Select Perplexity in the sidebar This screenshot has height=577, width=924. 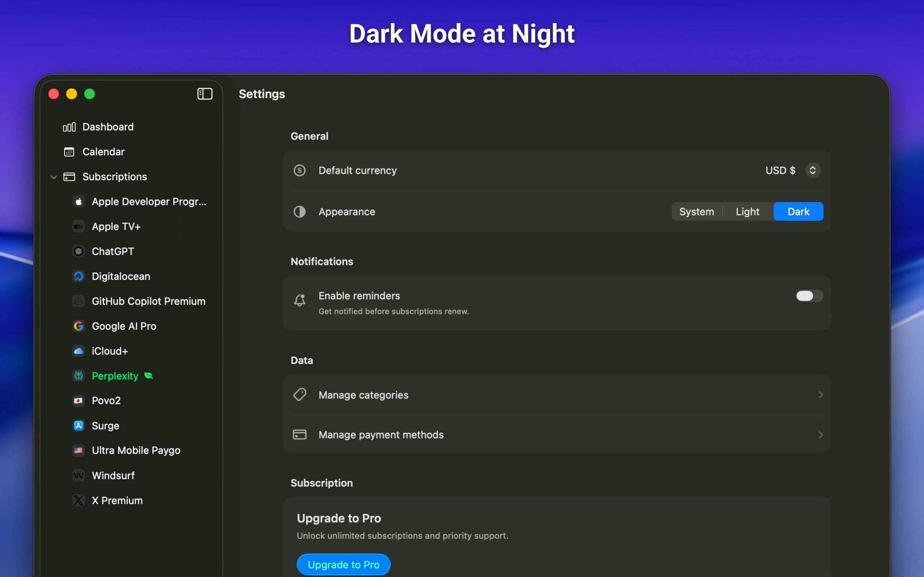(115, 376)
